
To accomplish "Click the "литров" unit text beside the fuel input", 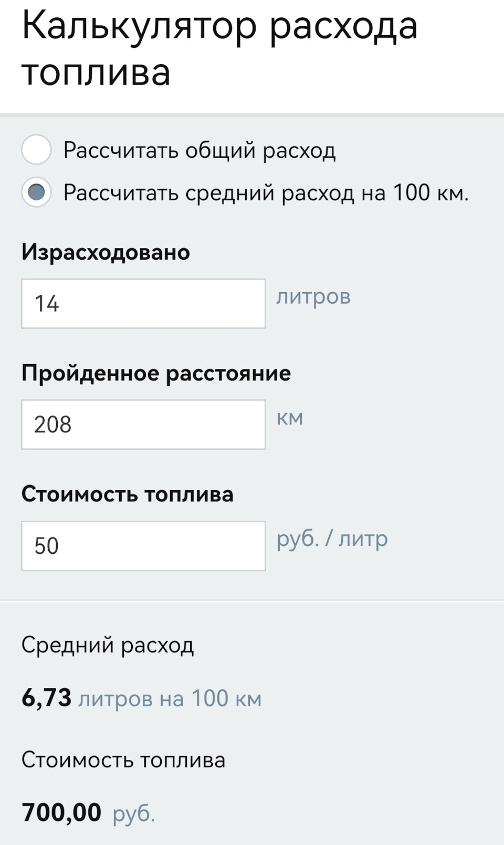I will pos(313,297).
